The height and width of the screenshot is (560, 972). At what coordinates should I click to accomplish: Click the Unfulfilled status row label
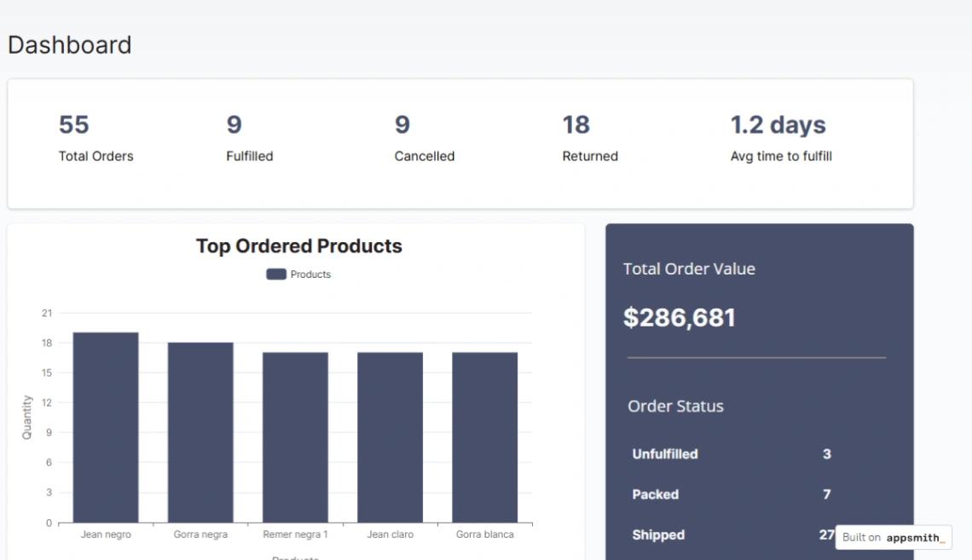(x=665, y=454)
